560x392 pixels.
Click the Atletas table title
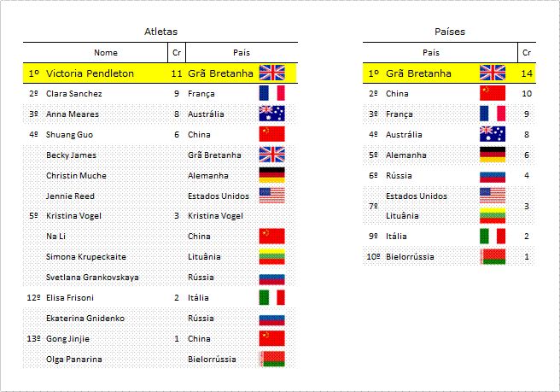160,32
